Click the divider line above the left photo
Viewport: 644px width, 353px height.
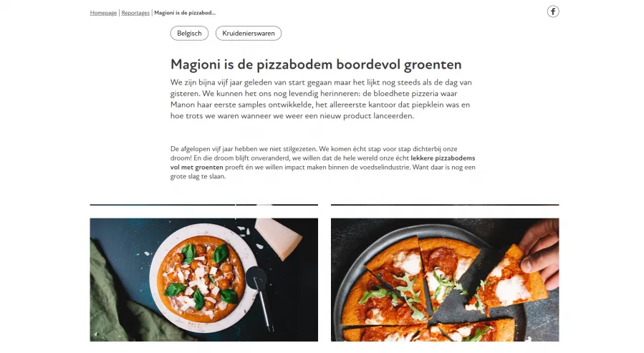coord(203,204)
